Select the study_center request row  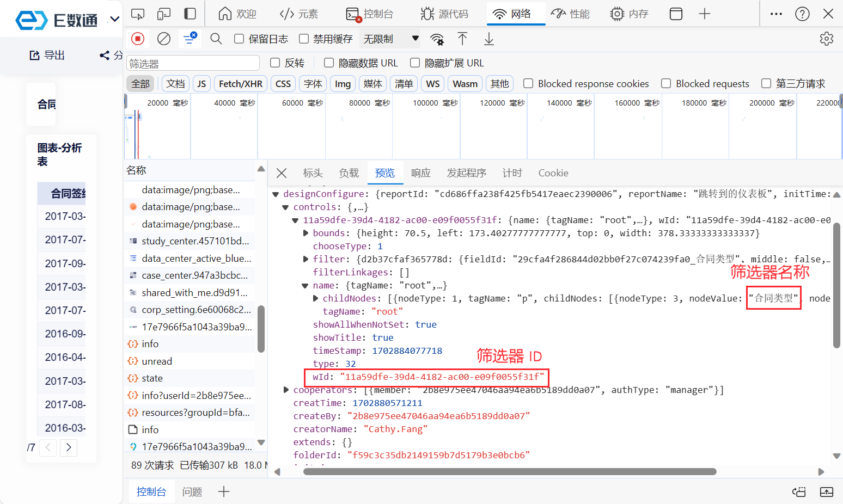[190, 241]
